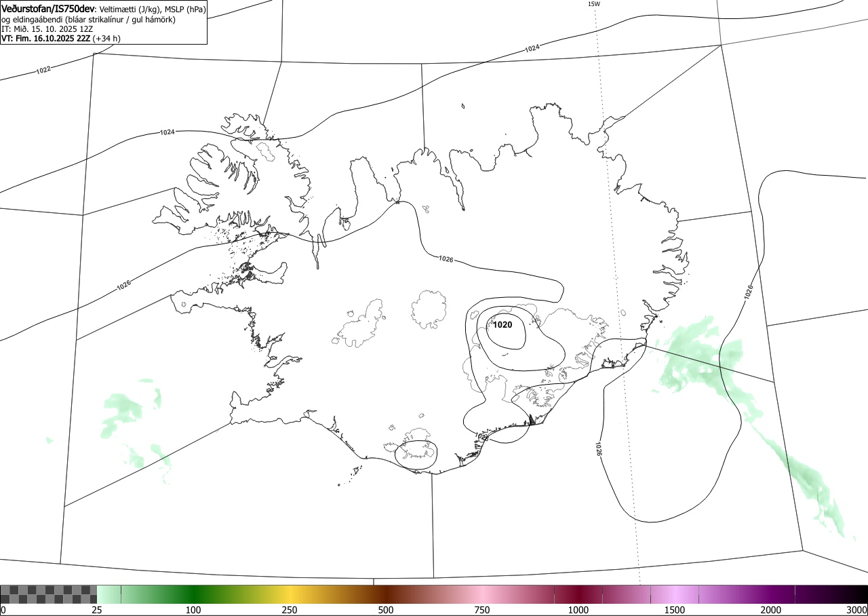Click the colorbar tick label "3000"
Screen dimensions: 868x616
pyautogui.click(x=858, y=610)
